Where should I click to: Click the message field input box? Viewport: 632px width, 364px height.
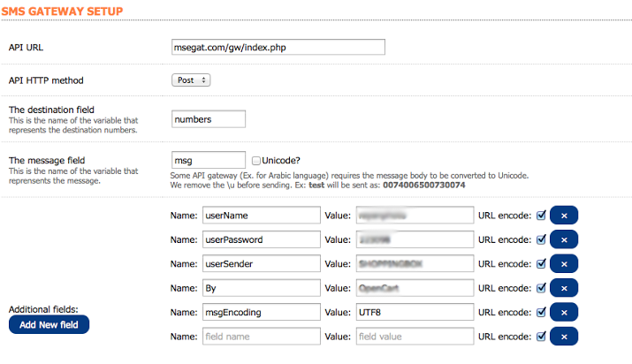point(209,160)
